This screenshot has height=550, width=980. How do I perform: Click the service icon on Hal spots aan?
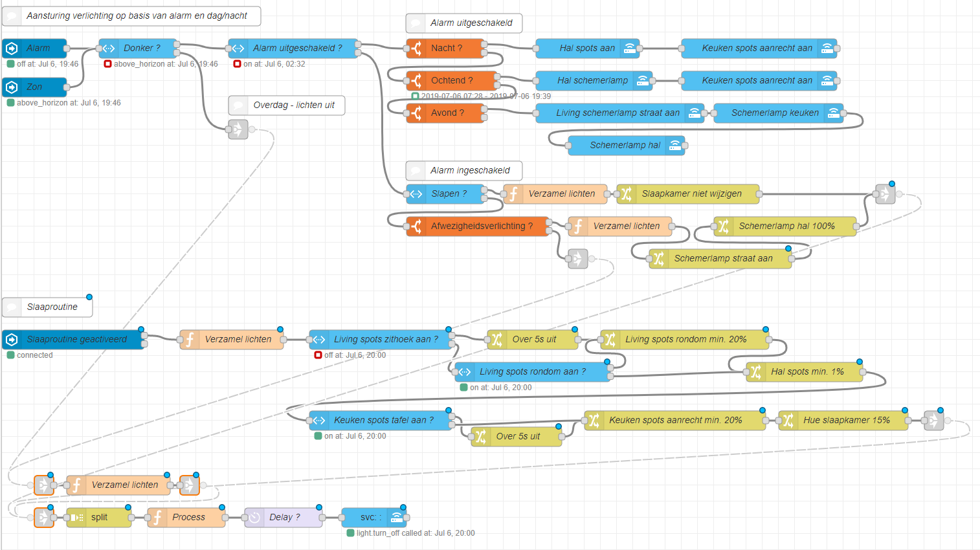(x=629, y=49)
